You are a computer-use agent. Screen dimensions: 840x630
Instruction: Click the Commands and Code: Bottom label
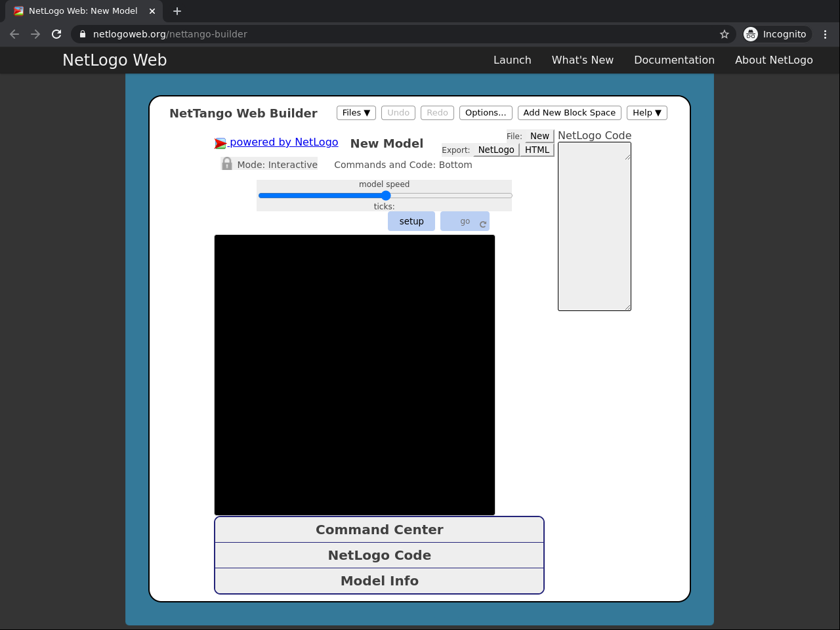(x=403, y=165)
